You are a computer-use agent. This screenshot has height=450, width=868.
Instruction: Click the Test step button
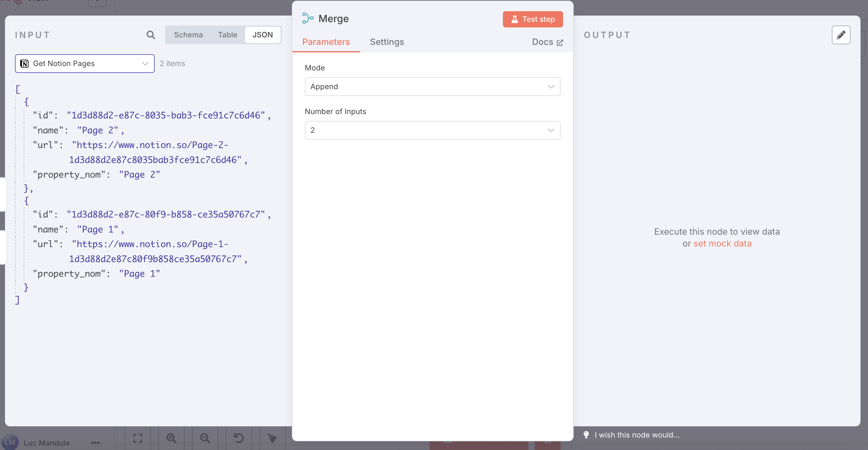[x=533, y=19]
